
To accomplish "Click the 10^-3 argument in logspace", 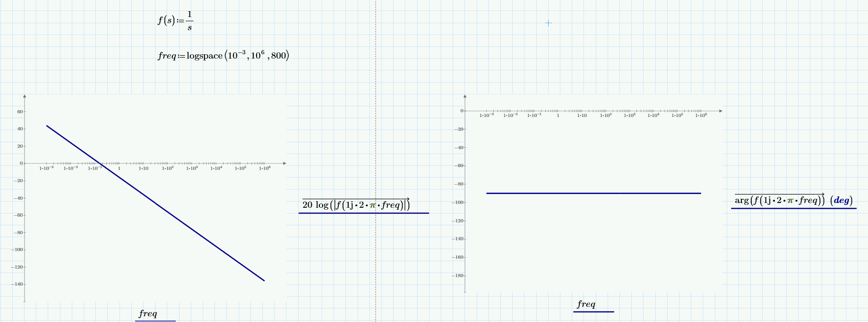I will point(236,55).
